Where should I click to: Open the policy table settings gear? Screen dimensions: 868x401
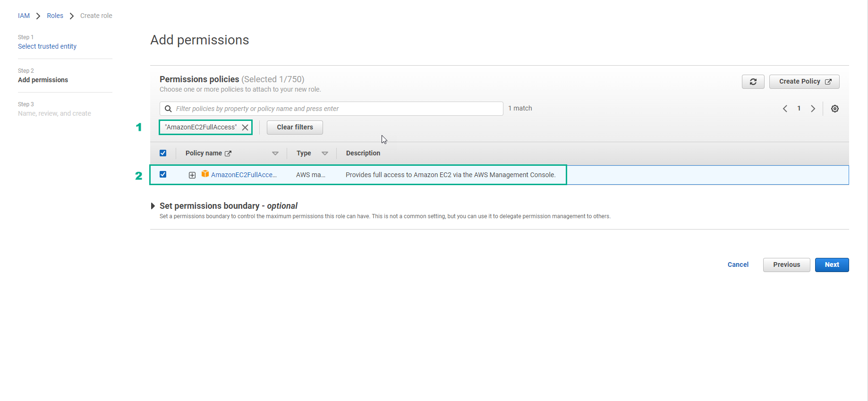[834, 109]
